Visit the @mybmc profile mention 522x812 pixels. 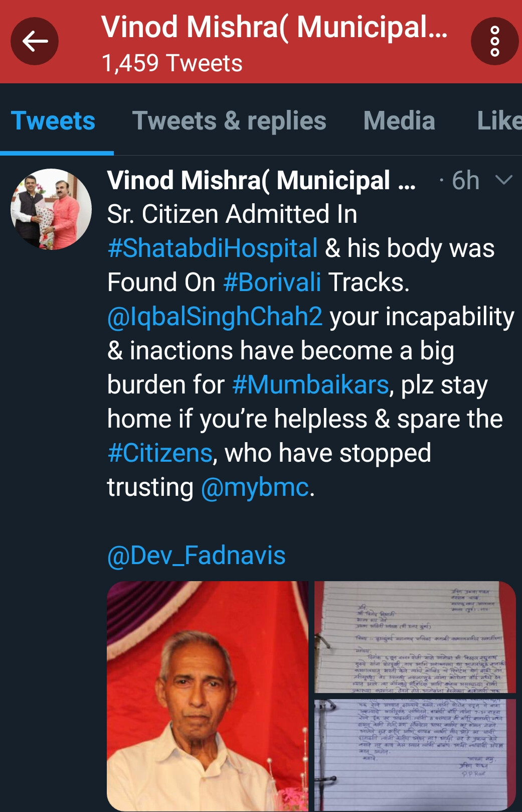pos(255,487)
